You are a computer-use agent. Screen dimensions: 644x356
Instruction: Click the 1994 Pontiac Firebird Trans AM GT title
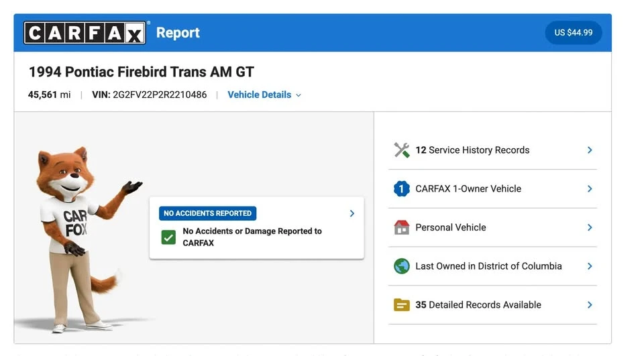142,72
